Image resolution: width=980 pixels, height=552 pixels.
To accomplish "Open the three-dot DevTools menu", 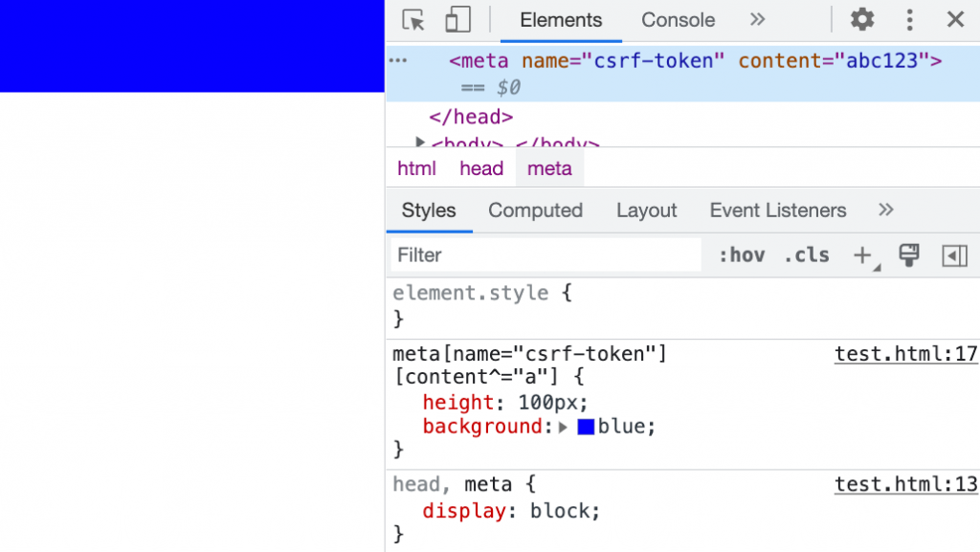I will (909, 20).
